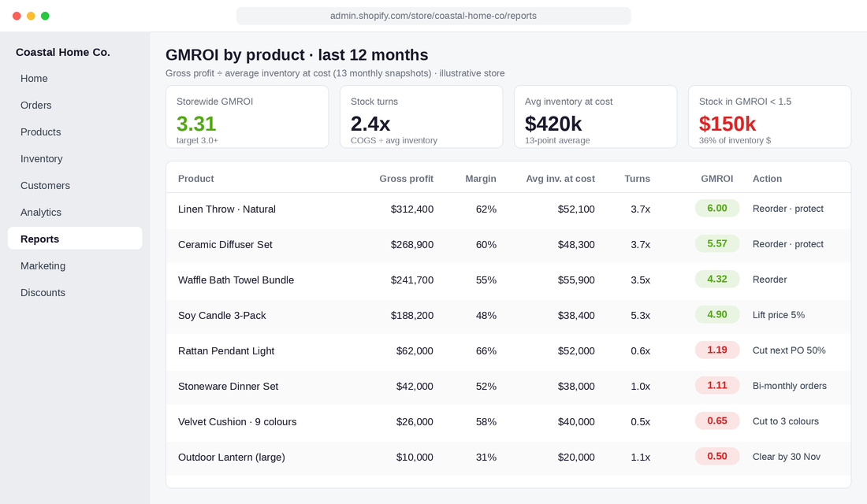Click the 5.57 GMROI badge
Viewport: 867px width, 504px height.
pyautogui.click(x=717, y=243)
